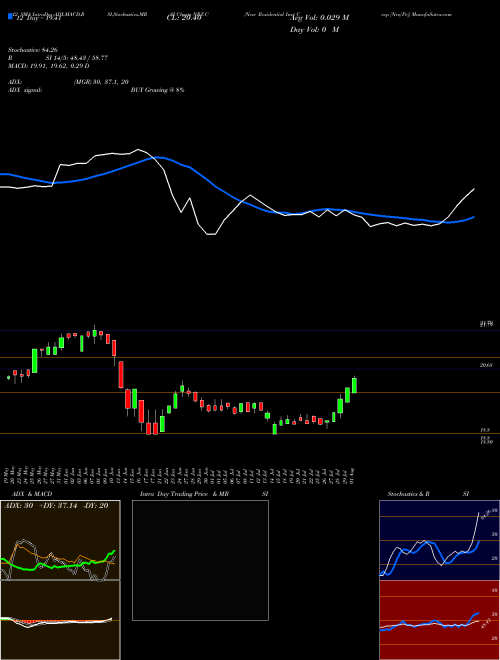Image resolution: width=500 pixels, height=660 pixels.
Task: Click the 'Intra Day Trading Price & MR' title
Action: [x=184, y=494]
